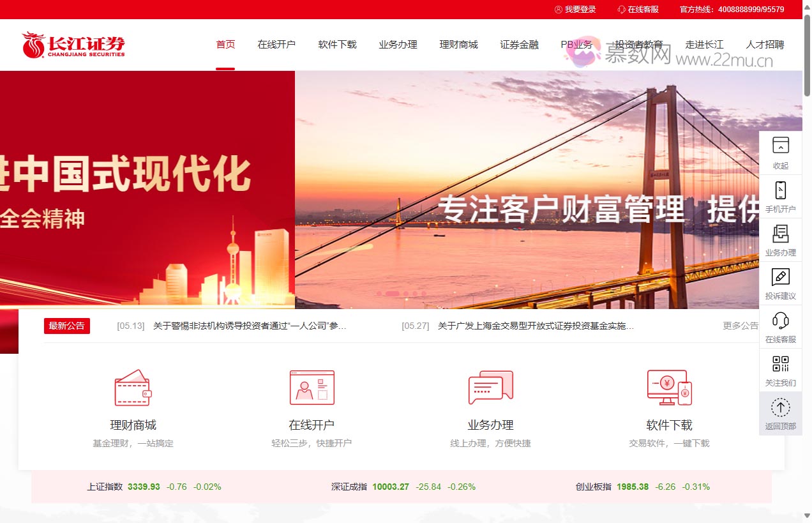Viewport: 812px width, 523px height.
Task: Open 更多公告 announcements link
Action: coord(741,326)
